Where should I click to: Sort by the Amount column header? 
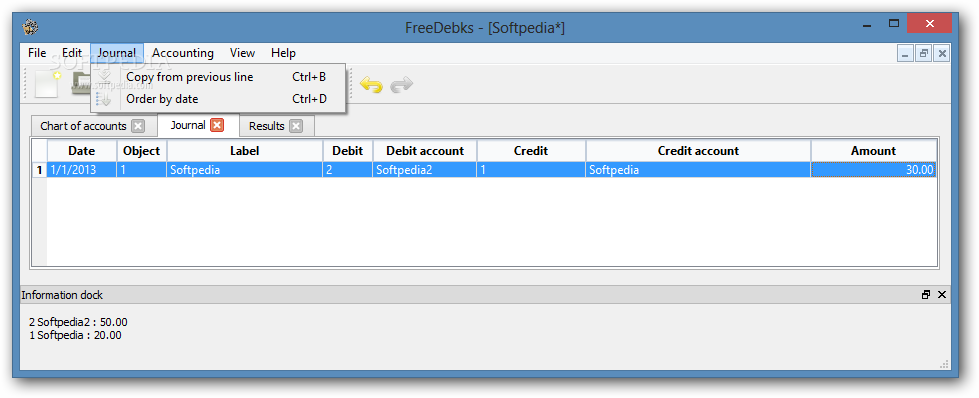coord(873,151)
